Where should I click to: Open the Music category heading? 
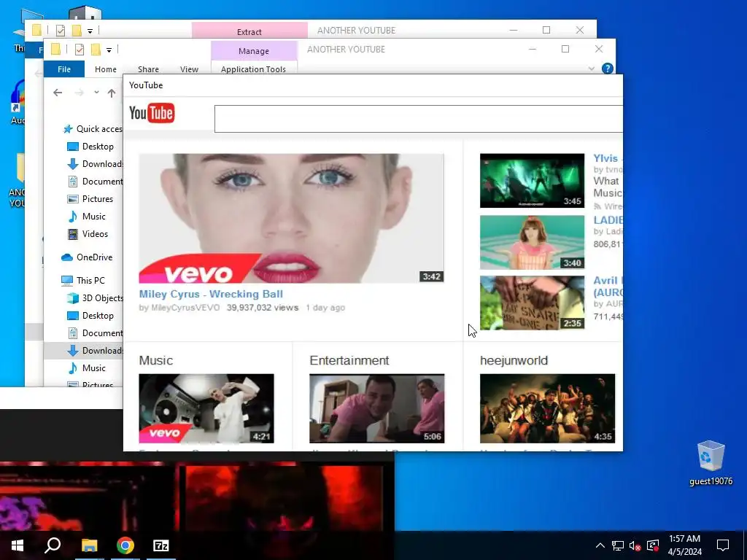(156, 360)
